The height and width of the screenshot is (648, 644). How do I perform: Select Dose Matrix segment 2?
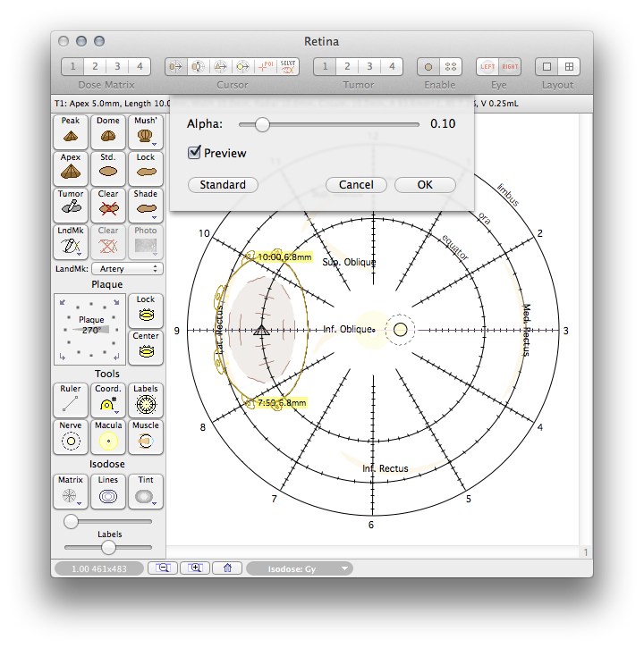94,67
